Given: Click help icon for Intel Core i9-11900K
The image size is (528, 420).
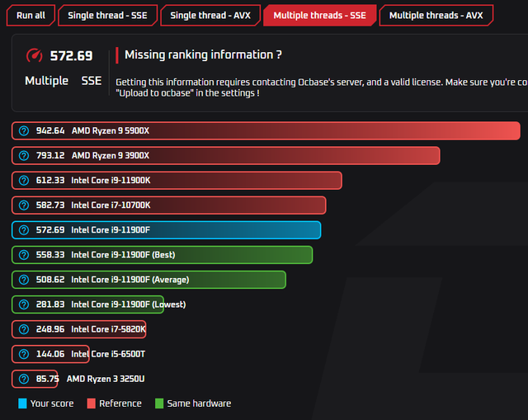Looking at the screenshot, I should 24,181.
